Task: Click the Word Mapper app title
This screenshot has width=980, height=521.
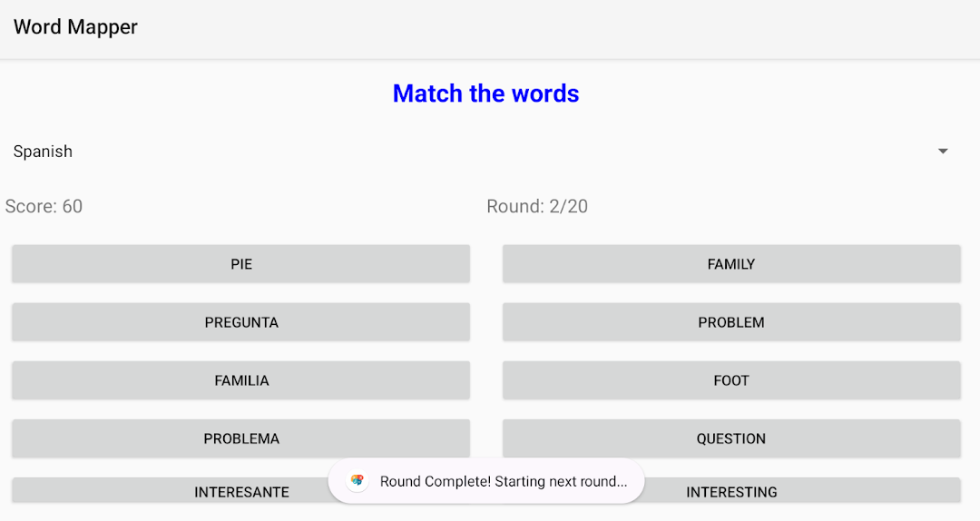Action: [75, 27]
